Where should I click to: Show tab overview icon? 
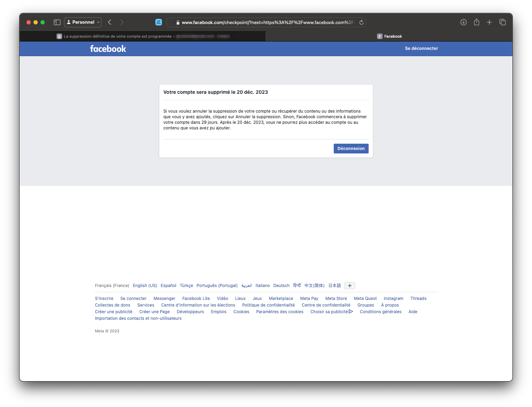tap(502, 22)
